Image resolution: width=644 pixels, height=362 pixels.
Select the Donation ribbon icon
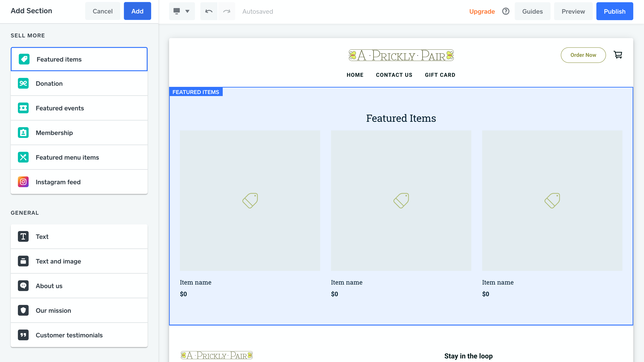[23, 83]
